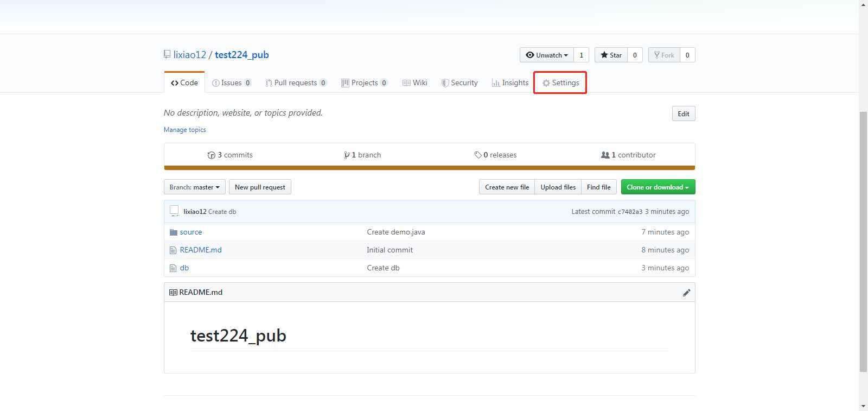The width and height of the screenshot is (868, 411).
Task: Click the Issues circle icon
Action: click(215, 83)
